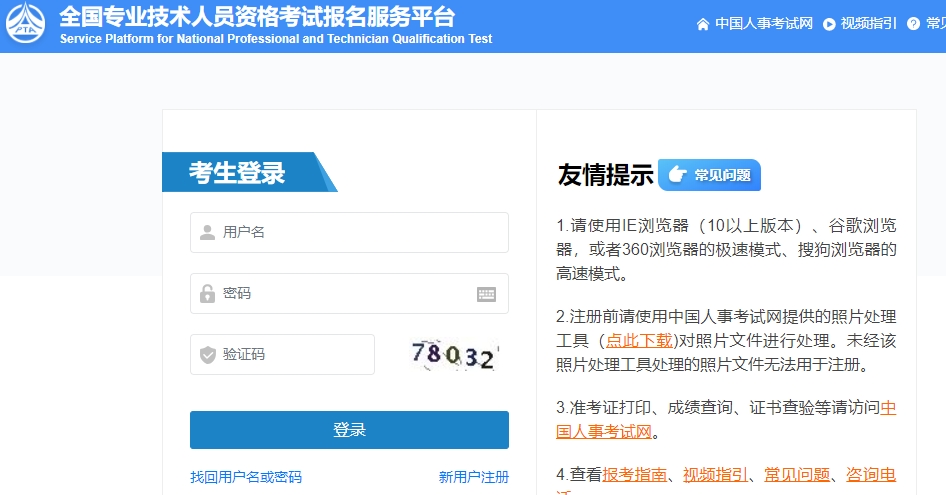Click the blue 常见问题 button beside 友情提示
This screenshot has width=946, height=495.
point(710,175)
